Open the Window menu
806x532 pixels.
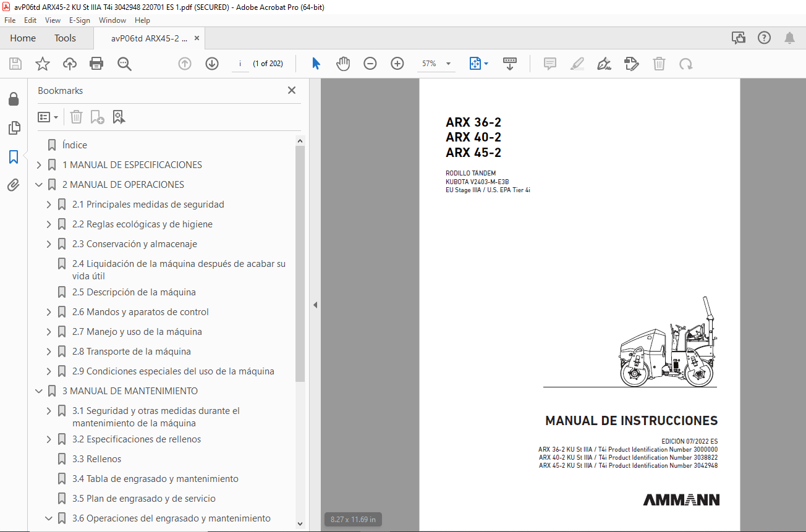(112, 20)
